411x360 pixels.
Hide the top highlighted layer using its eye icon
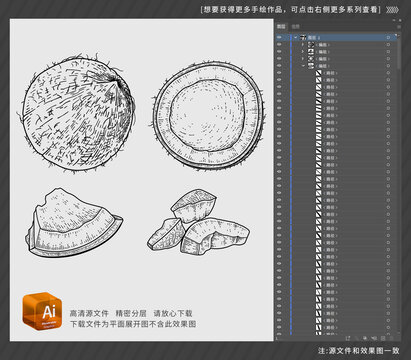[x=279, y=38]
